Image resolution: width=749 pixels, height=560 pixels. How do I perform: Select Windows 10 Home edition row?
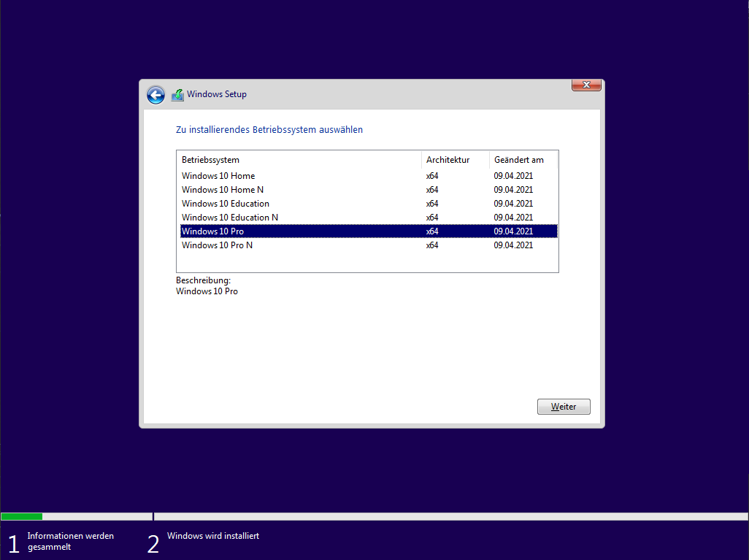coord(369,176)
